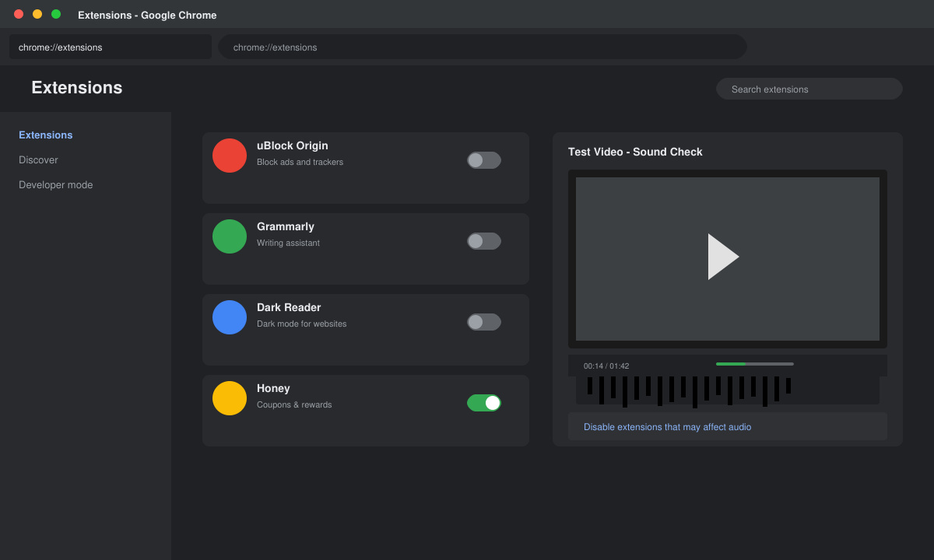This screenshot has width=934, height=560.
Task: Click the green Grammarly extension icon
Action: coord(230,236)
